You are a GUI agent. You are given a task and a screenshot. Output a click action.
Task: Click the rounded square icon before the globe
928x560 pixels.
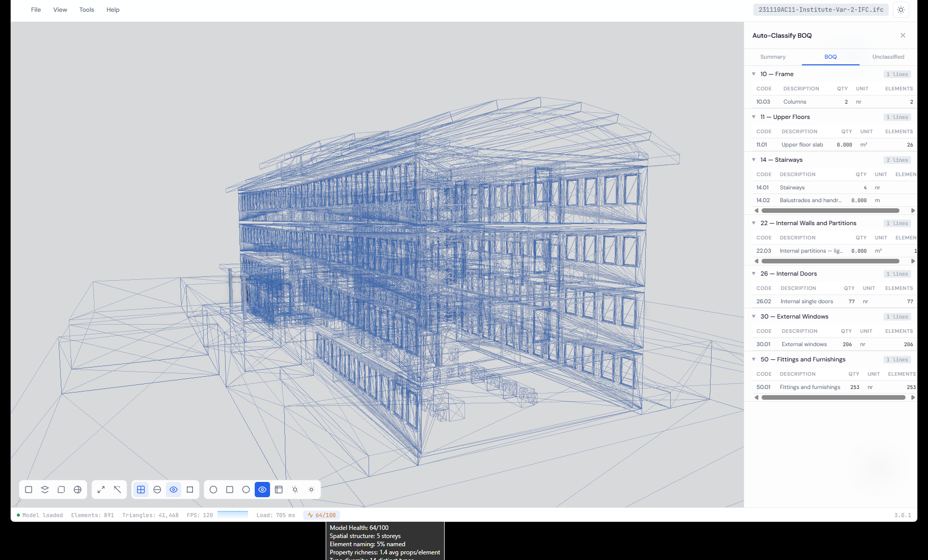tap(61, 490)
